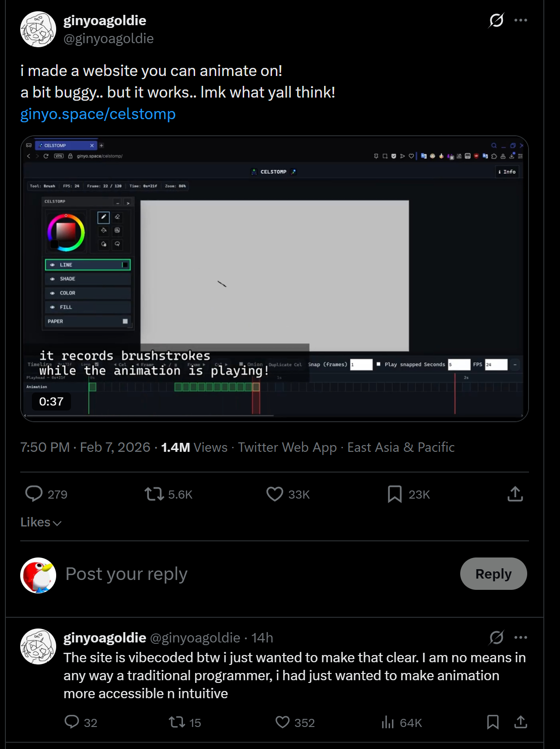Select the Eraser tool in Celstomp
The height and width of the screenshot is (749, 560).
[x=117, y=217]
